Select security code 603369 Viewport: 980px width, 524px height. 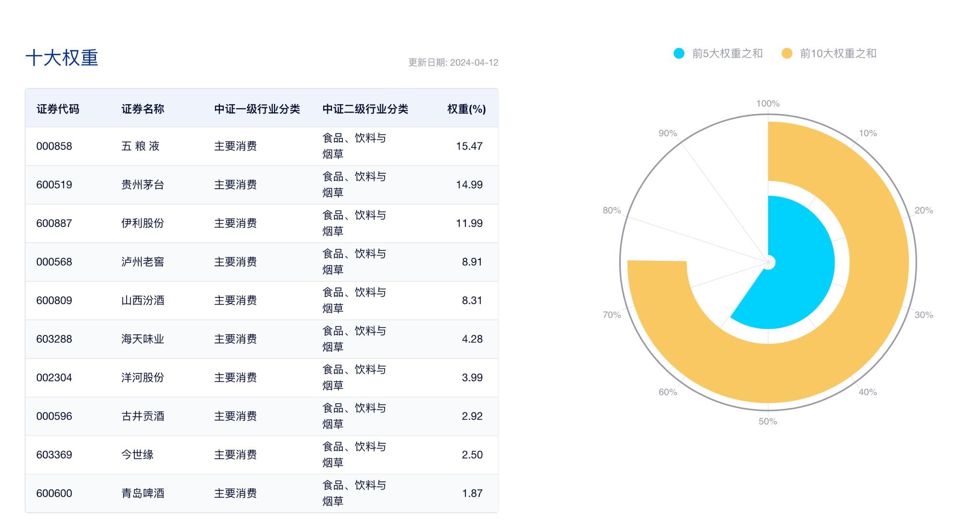coord(54,455)
